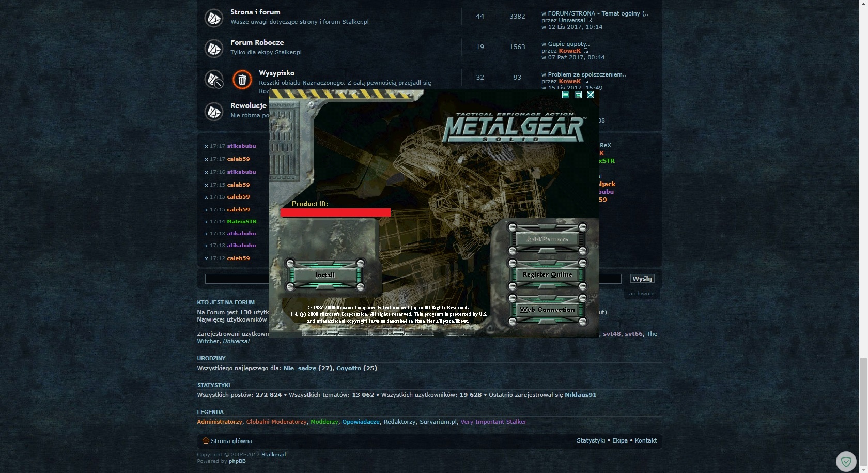Viewport: 868px width, 473px height.
Task: Minimize the Metal Gear Solid installer window
Action: pos(566,95)
